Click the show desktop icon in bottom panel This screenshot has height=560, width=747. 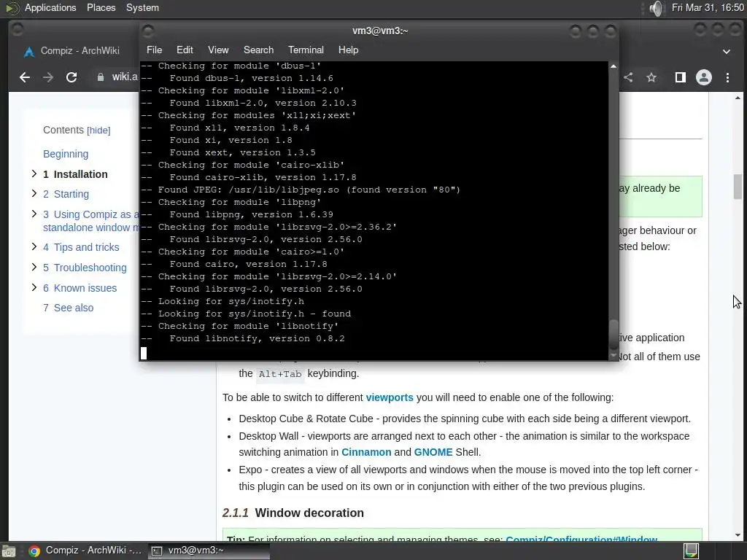[9, 551]
